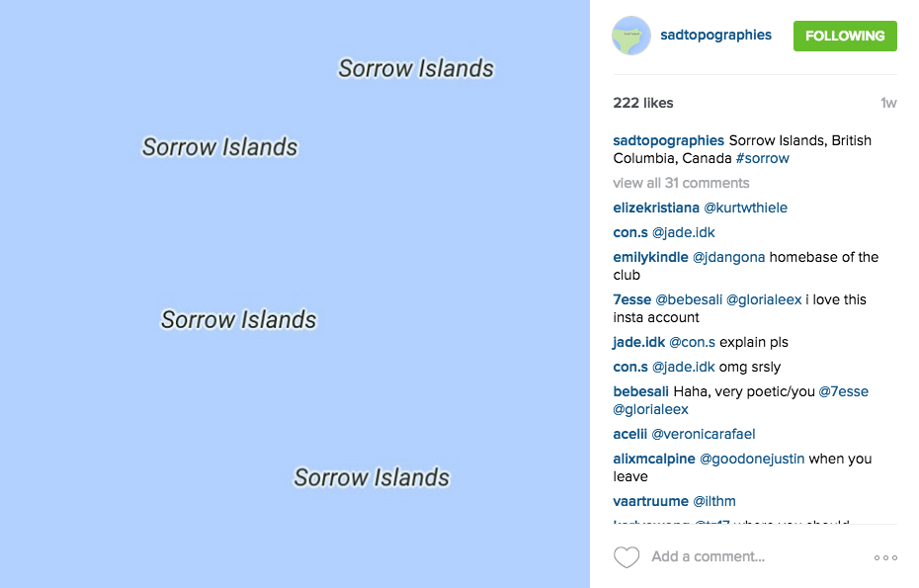Open the @kurtwthiele mention

point(745,208)
